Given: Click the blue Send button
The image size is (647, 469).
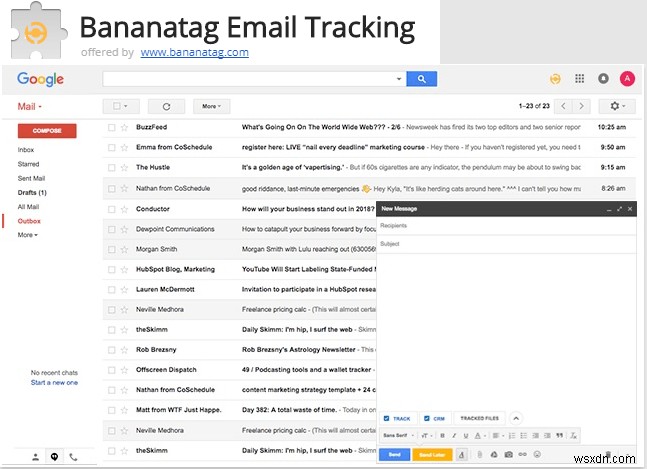Looking at the screenshot, I should coord(394,455).
